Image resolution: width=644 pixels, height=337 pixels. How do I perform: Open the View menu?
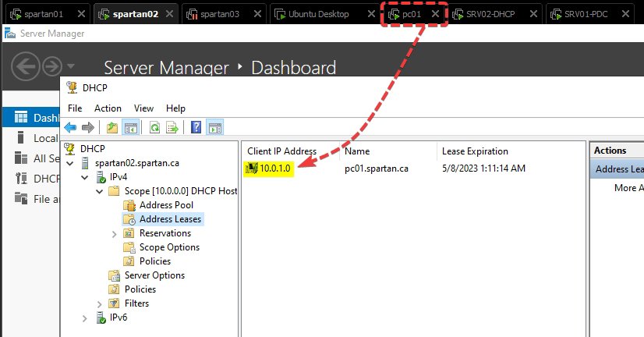143,108
